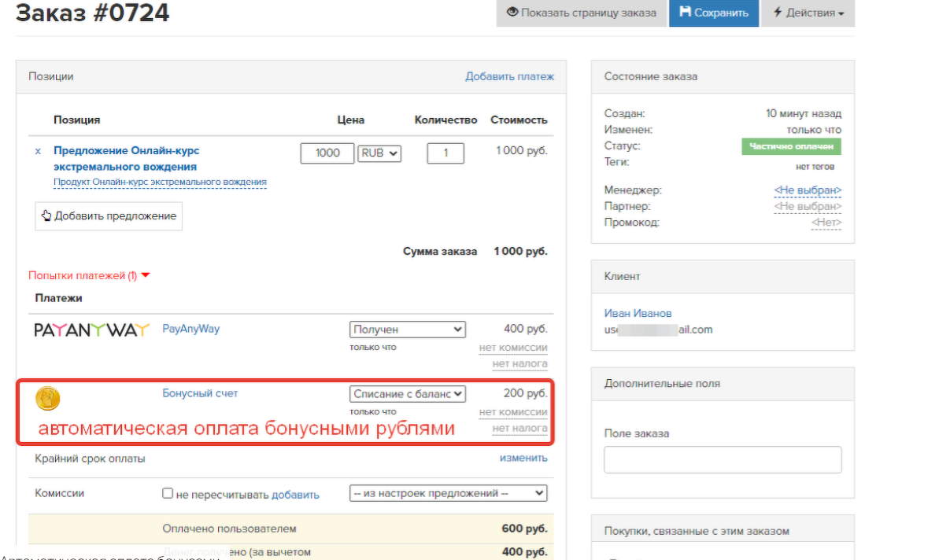
Task: Click the 400 руб. PayAnyWay payment amount
Action: click(x=525, y=329)
